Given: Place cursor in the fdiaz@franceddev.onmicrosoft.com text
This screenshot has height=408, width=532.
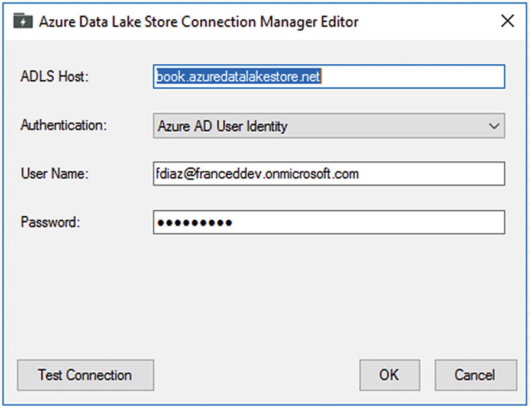Looking at the screenshot, I should click(257, 174).
